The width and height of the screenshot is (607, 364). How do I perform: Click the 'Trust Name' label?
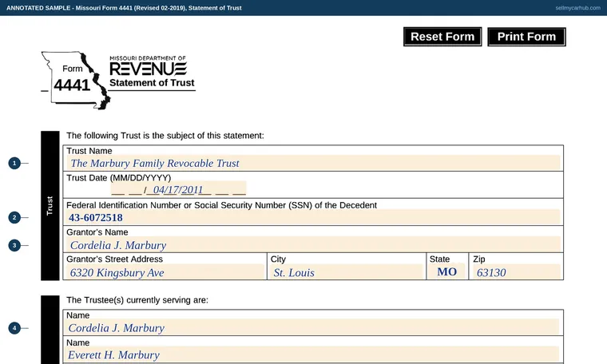tap(89, 151)
